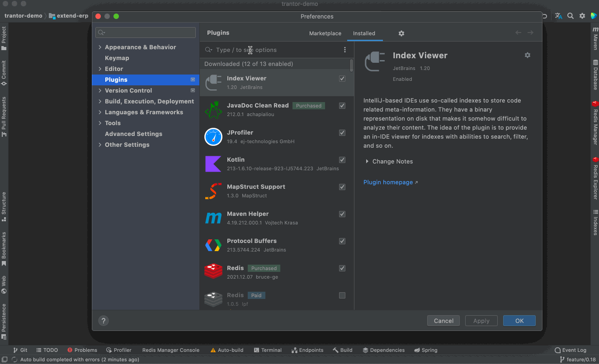Select Keymap in settings tree
The height and width of the screenshot is (364, 599).
click(117, 58)
